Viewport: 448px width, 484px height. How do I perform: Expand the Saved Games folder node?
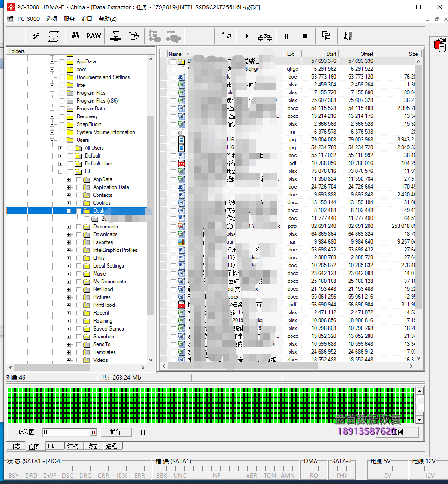pyautogui.click(x=68, y=329)
